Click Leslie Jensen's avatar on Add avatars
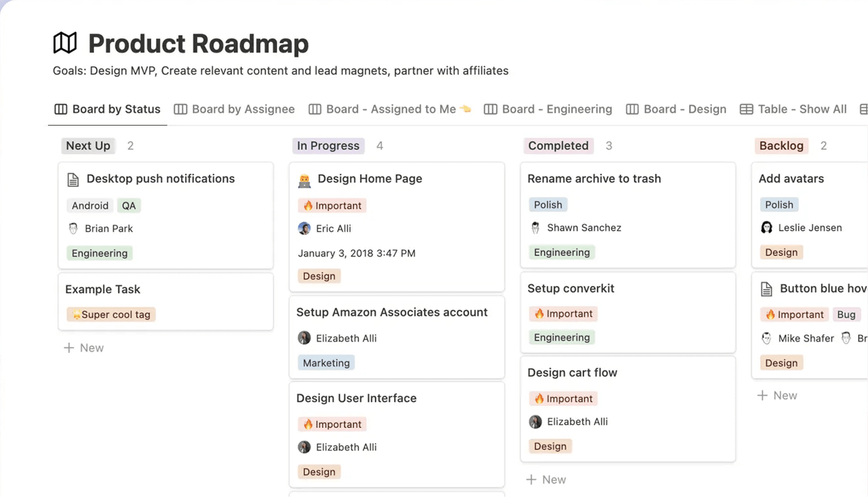The height and width of the screenshot is (497, 868). tap(766, 228)
